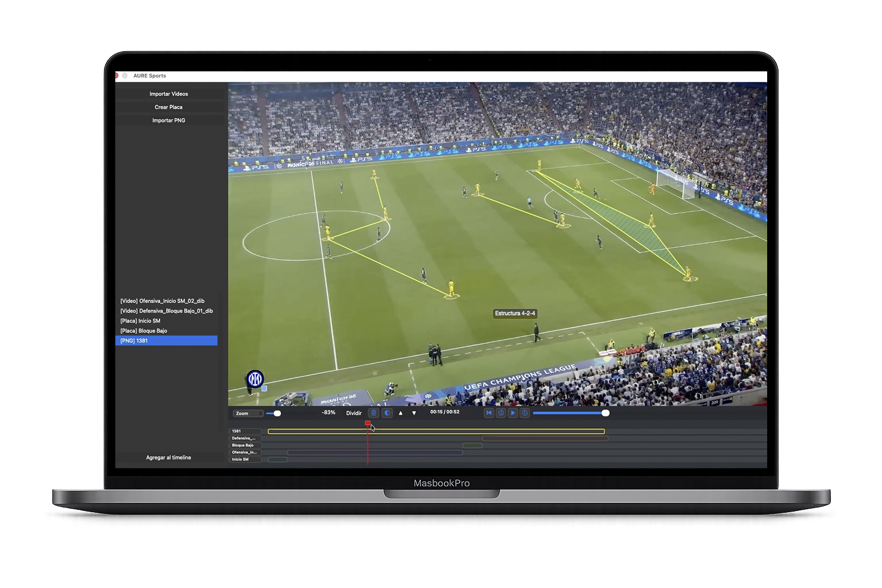The image size is (882, 588).
Task: Click the play button
Action: tap(513, 413)
